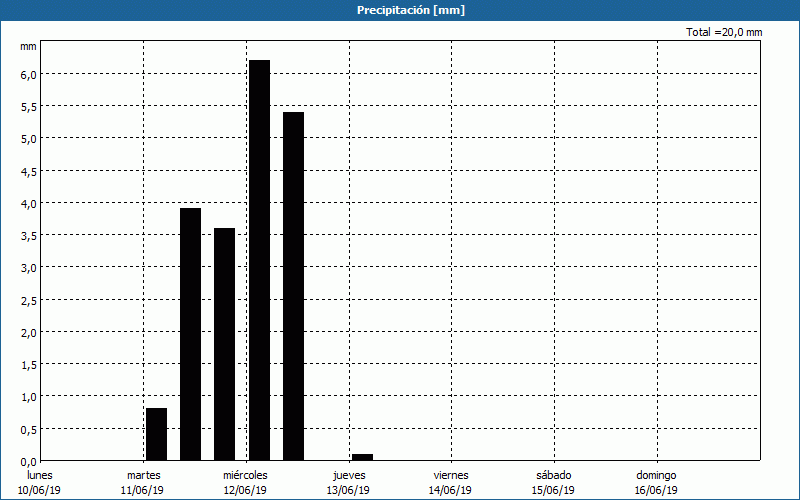Click the tallest bar above 6,0 mm
The width and height of the screenshot is (800, 500).
click(259, 260)
